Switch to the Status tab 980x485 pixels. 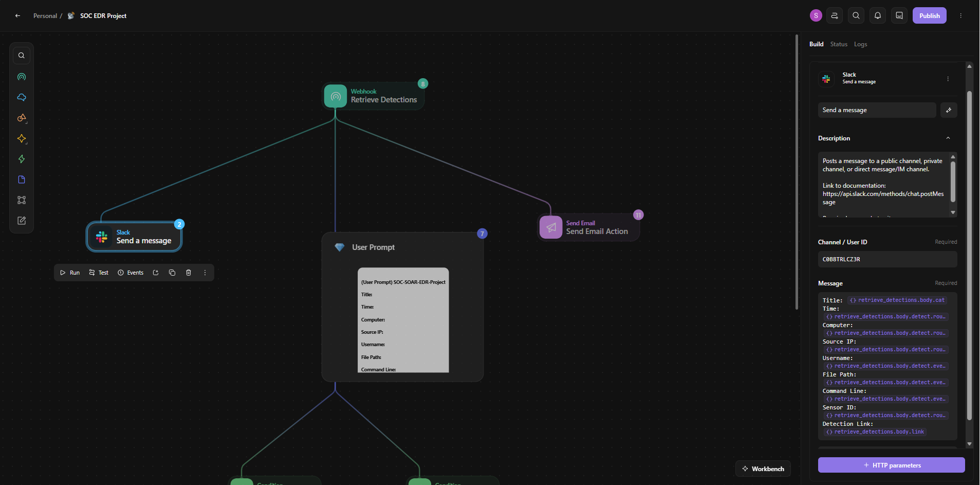pyautogui.click(x=839, y=44)
